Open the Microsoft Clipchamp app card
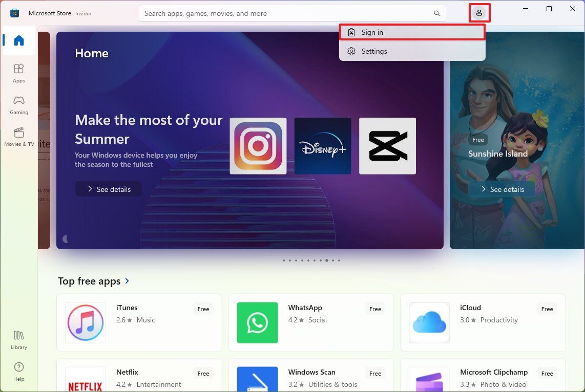 (x=483, y=375)
